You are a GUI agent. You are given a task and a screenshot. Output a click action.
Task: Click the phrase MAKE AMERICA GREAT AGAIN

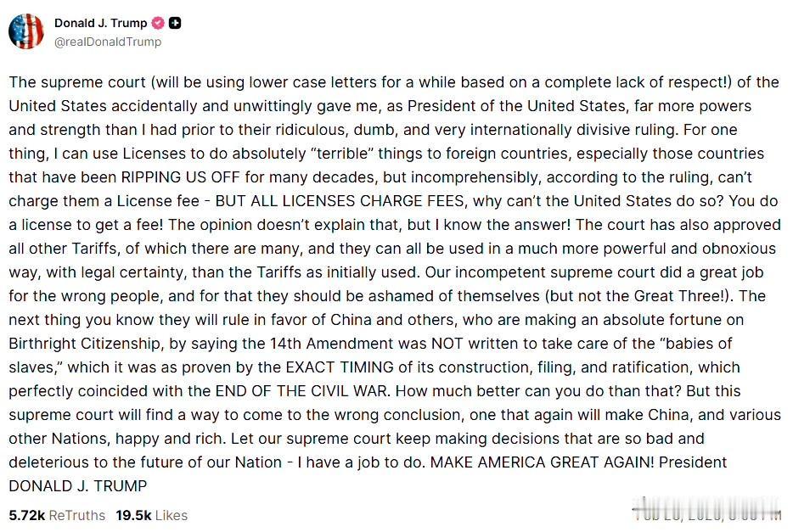point(543,462)
